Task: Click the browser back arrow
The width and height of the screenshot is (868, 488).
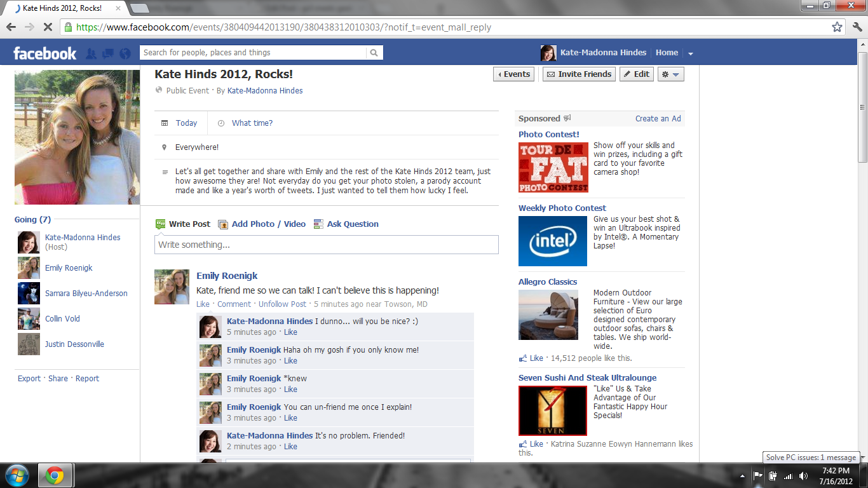Action: pos(11,27)
